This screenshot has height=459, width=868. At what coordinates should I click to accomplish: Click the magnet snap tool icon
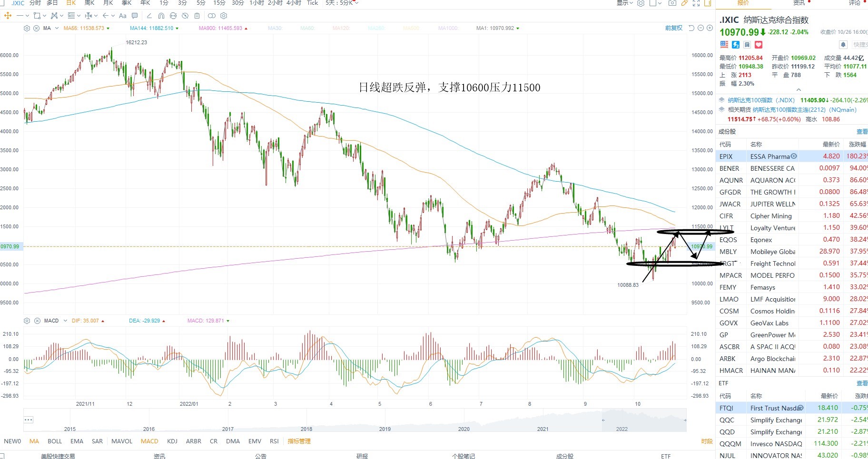[x=161, y=16]
